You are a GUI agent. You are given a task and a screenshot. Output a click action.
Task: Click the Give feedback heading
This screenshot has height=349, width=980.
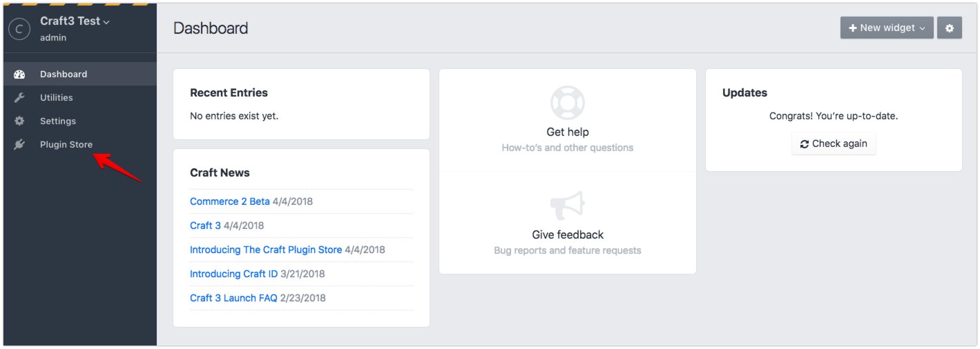click(568, 235)
